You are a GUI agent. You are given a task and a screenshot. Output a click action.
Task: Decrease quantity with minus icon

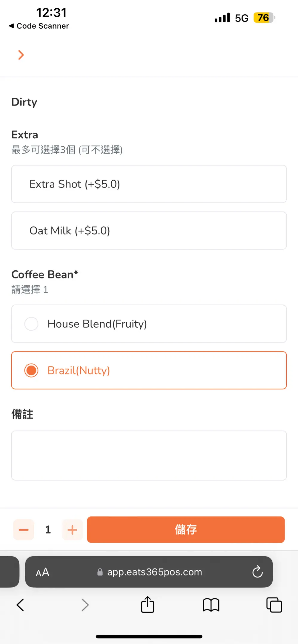pos(24,530)
